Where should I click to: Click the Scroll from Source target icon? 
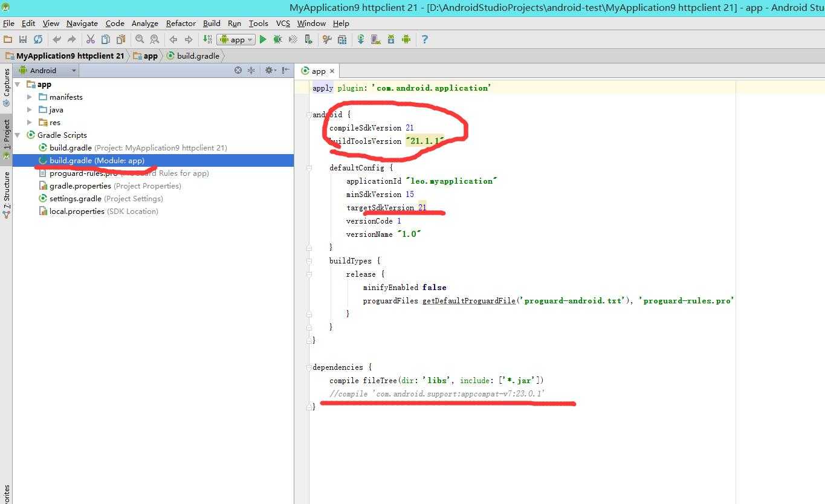click(238, 70)
